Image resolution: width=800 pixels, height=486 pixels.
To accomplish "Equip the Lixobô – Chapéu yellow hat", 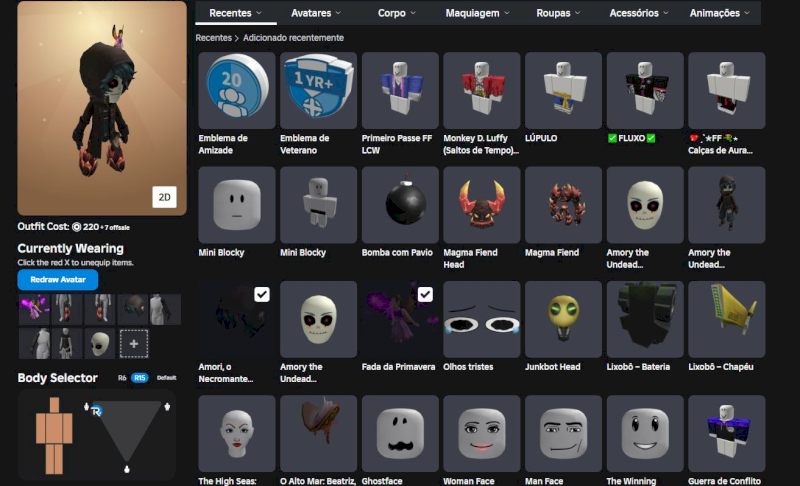I will click(x=727, y=319).
